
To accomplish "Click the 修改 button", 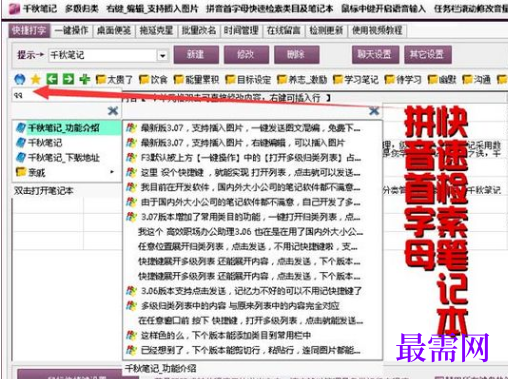I will tap(246, 55).
